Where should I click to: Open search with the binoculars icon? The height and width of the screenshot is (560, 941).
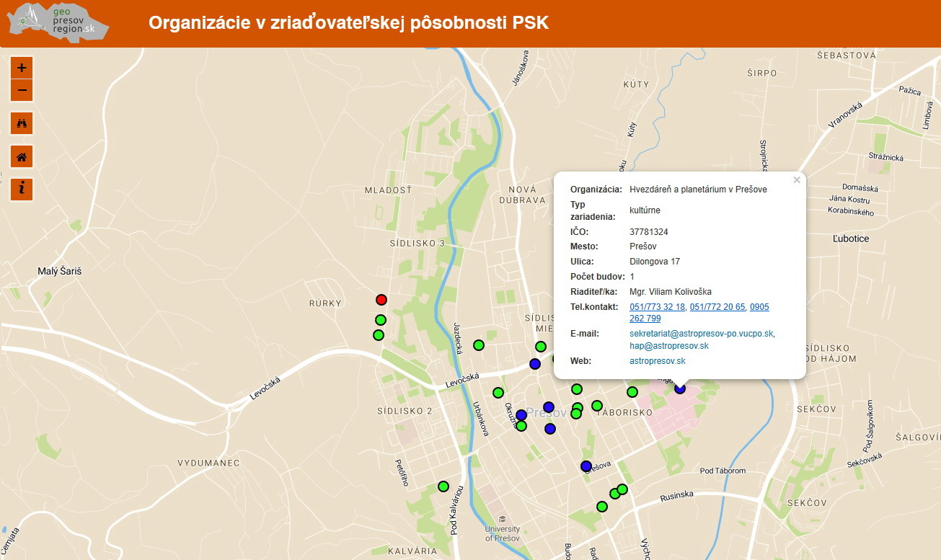point(22,123)
